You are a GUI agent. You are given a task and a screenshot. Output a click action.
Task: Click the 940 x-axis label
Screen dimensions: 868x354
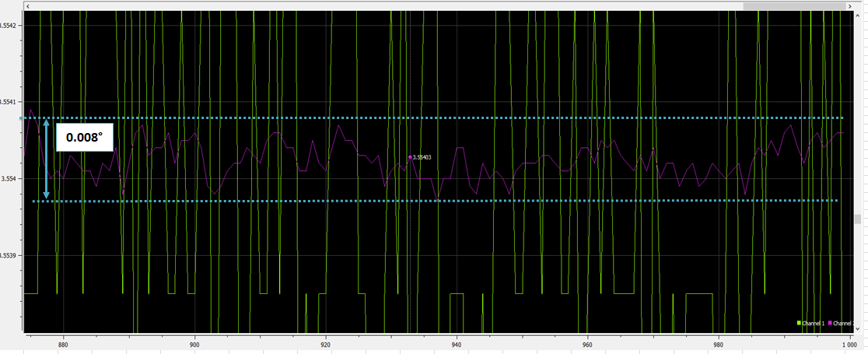457,344
